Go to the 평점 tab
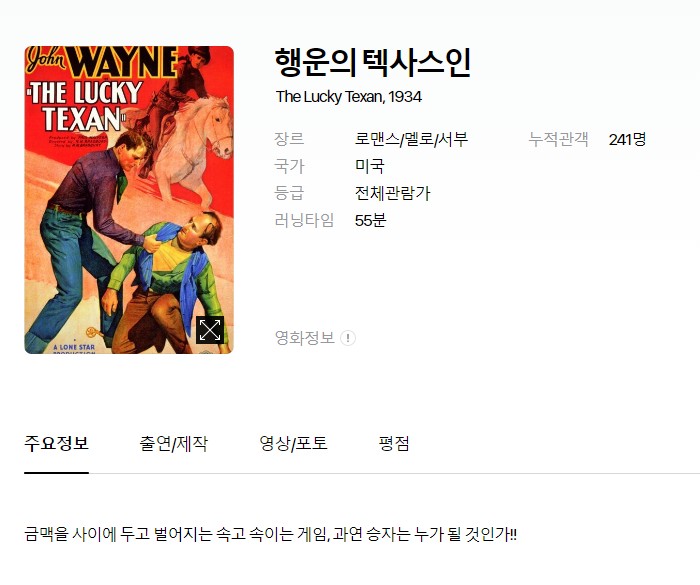This screenshot has height=585, width=700. [394, 443]
